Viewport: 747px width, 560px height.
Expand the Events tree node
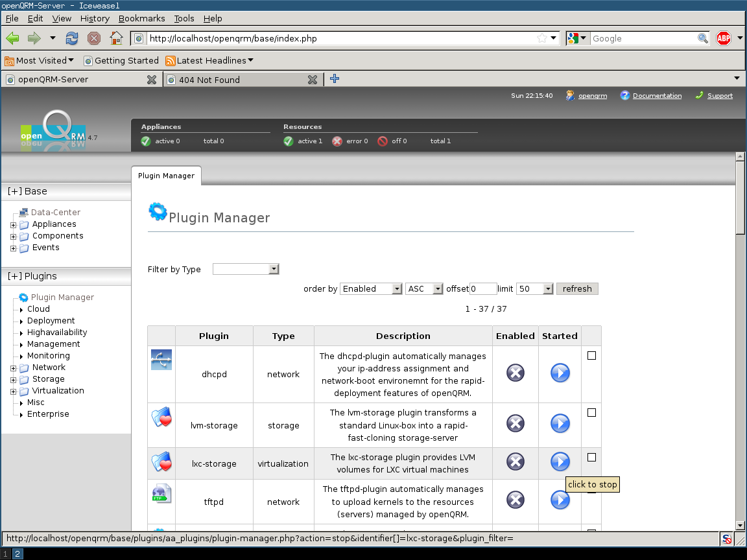(x=14, y=248)
